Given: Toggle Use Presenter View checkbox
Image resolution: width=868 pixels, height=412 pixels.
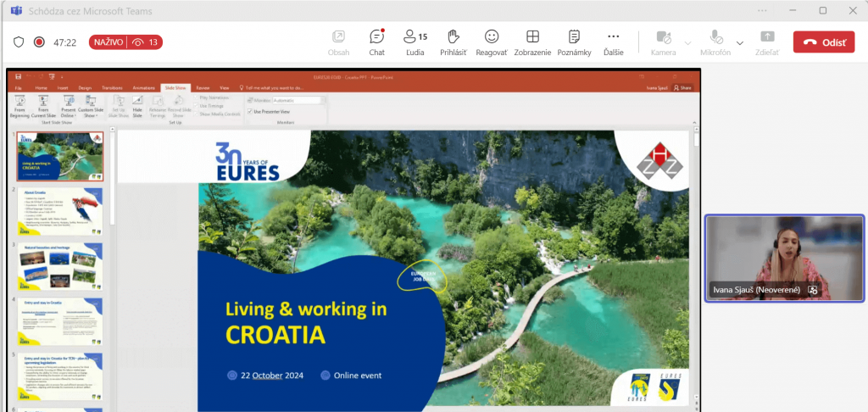Looking at the screenshot, I should pos(249,111).
